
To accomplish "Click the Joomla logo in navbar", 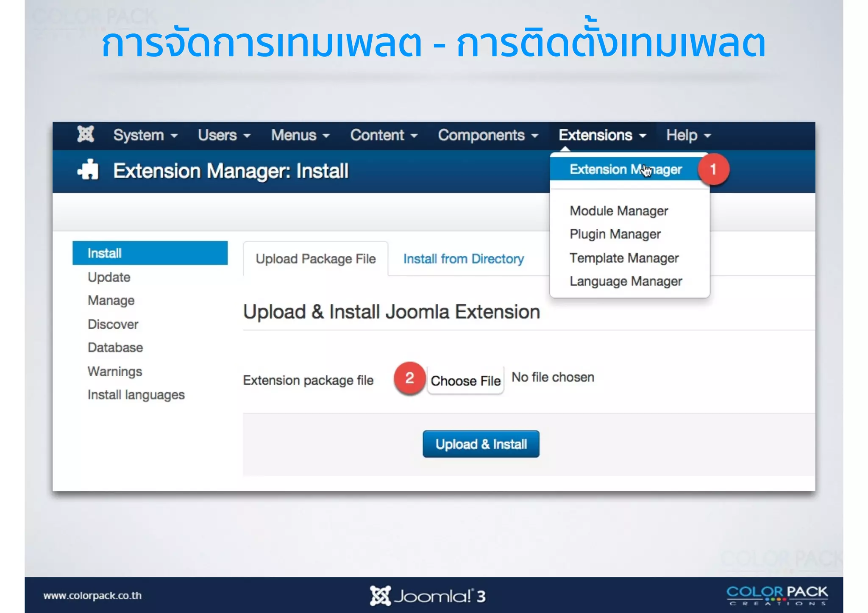I will coord(86,135).
